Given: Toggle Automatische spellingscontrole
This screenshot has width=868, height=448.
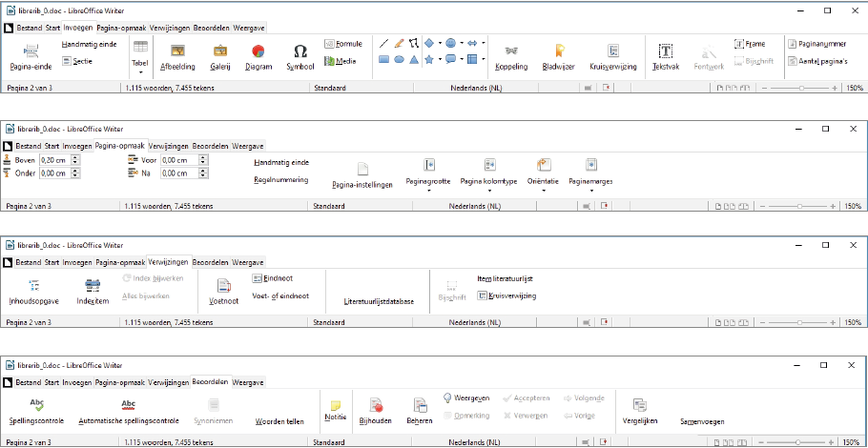Looking at the screenshot, I should (128, 410).
